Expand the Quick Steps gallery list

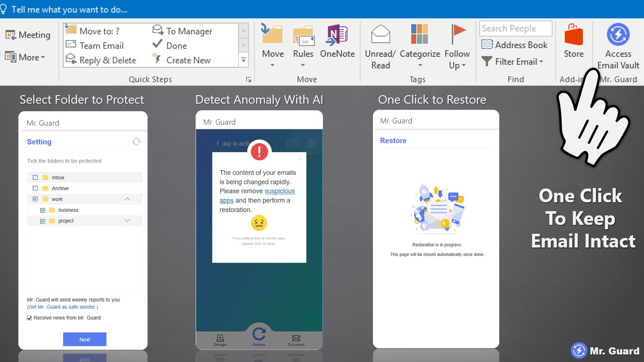244,60
